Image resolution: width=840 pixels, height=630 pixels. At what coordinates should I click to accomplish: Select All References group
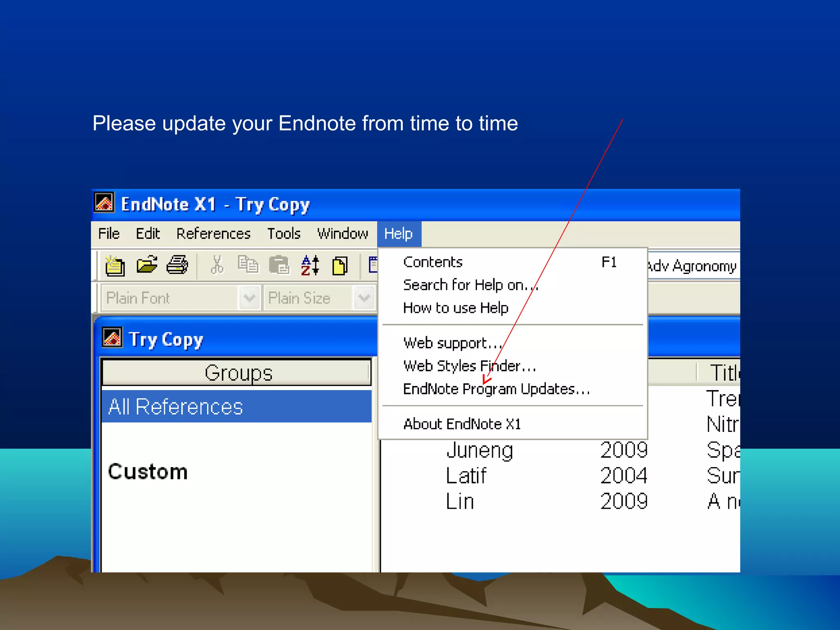236,406
